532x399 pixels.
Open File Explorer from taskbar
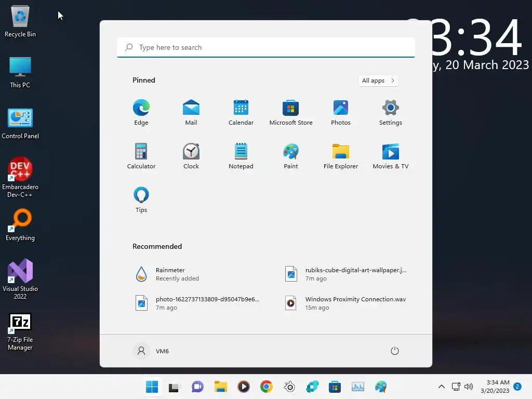220,387
